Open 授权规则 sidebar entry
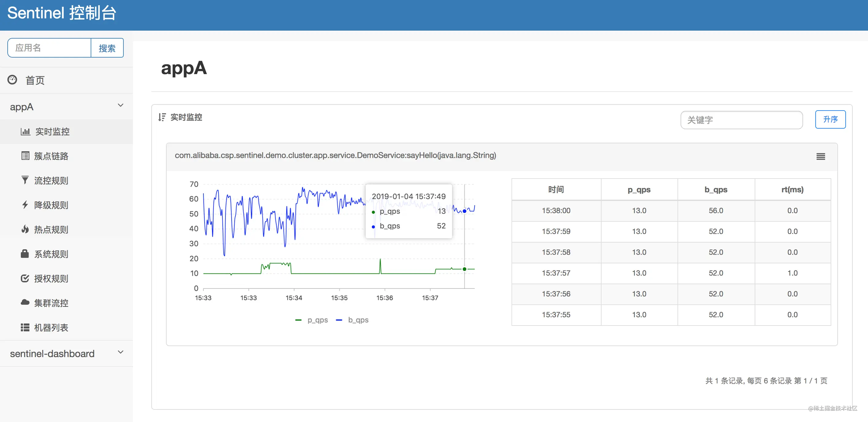The image size is (868, 422). pyautogui.click(x=66, y=279)
